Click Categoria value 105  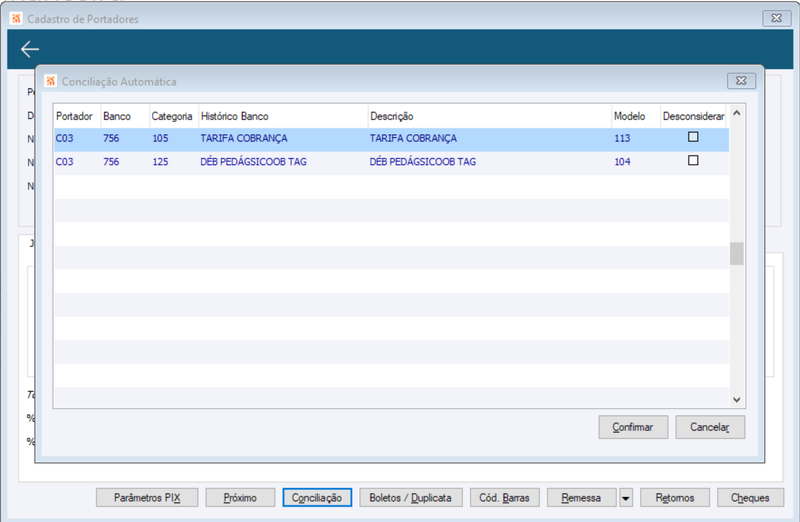pos(160,138)
